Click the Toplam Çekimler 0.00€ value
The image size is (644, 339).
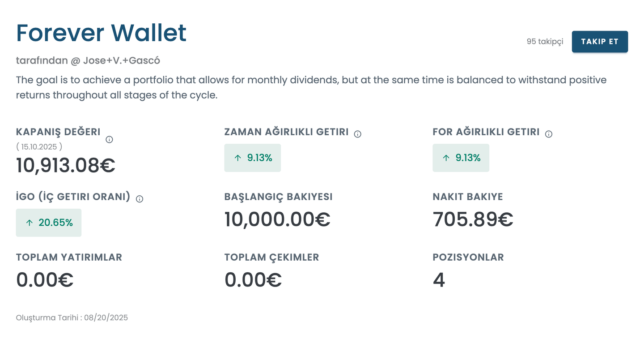(x=253, y=280)
